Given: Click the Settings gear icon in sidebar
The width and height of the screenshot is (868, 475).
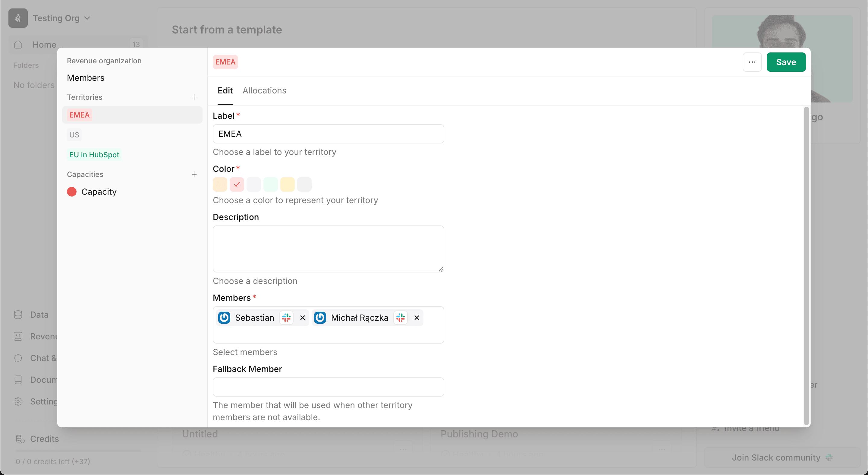Looking at the screenshot, I should (18, 401).
